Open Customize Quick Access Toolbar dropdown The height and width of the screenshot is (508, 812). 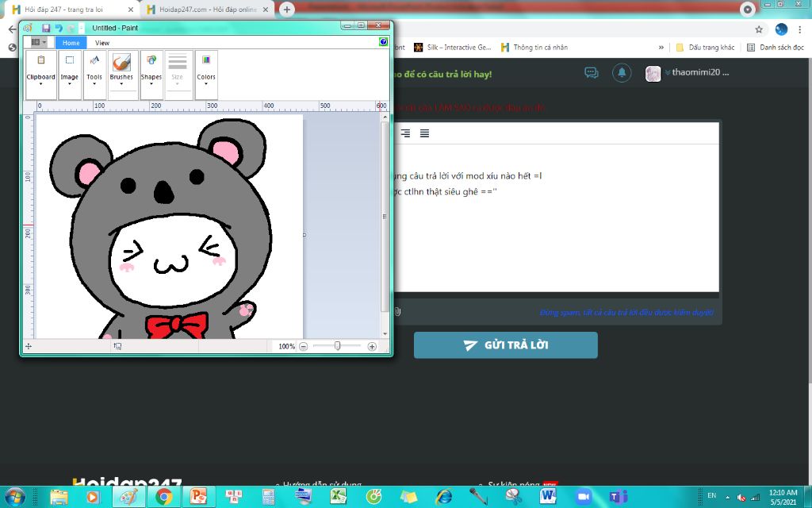[82, 28]
